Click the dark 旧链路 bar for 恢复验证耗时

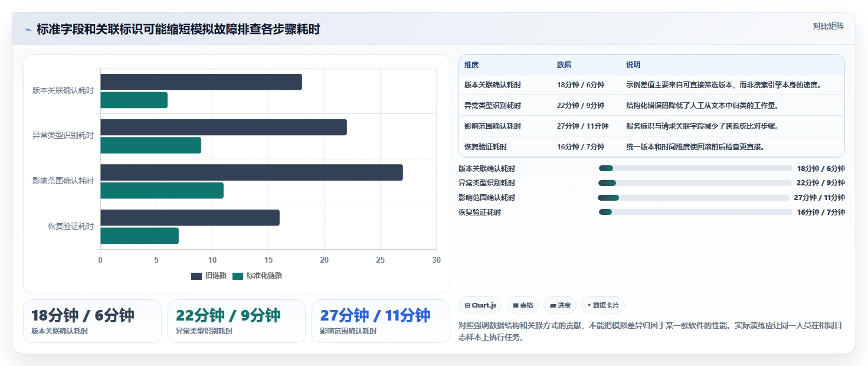[x=190, y=218]
